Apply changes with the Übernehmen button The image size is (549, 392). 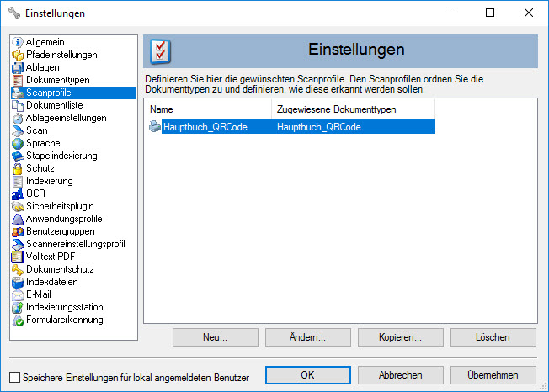[493, 374]
